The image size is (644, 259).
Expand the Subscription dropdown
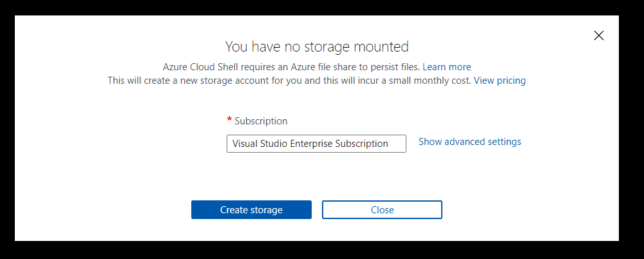[316, 144]
